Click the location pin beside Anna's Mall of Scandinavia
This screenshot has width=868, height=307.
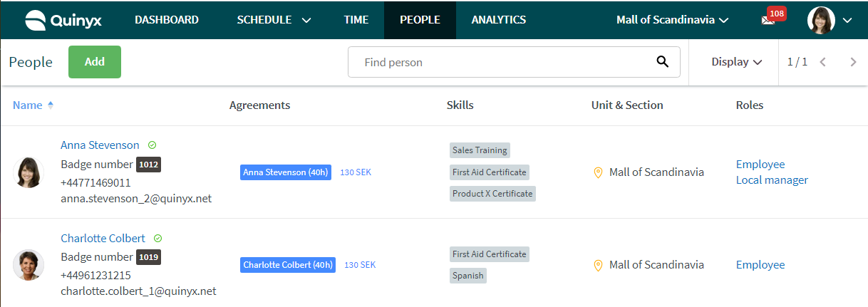click(598, 172)
